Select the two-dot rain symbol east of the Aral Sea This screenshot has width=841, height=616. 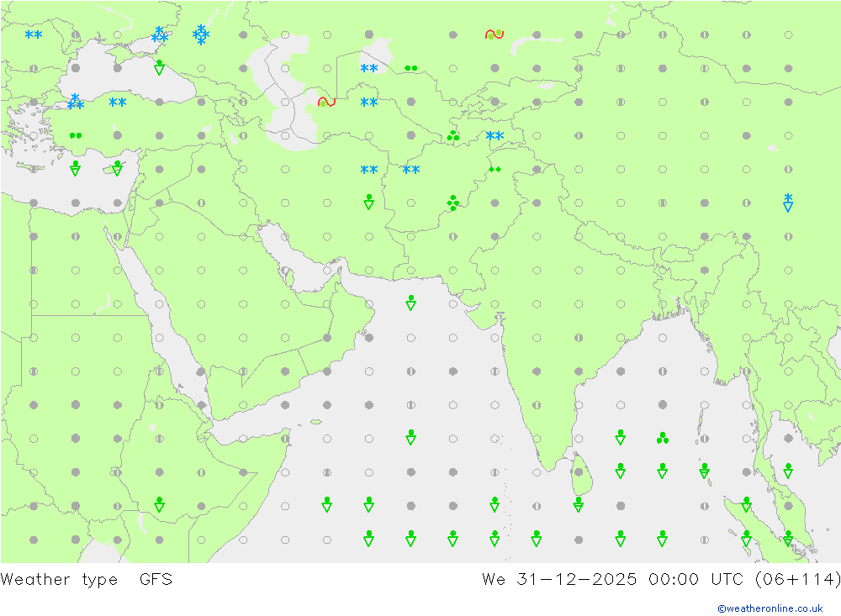coord(411,68)
